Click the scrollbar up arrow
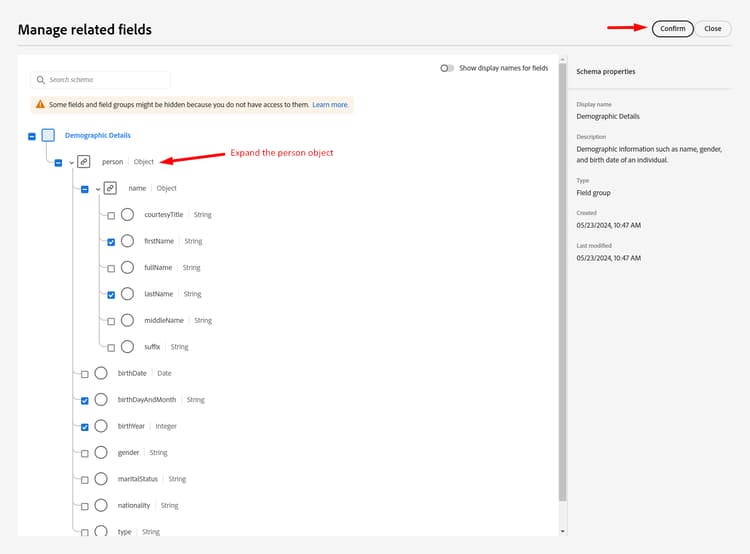 [x=562, y=60]
